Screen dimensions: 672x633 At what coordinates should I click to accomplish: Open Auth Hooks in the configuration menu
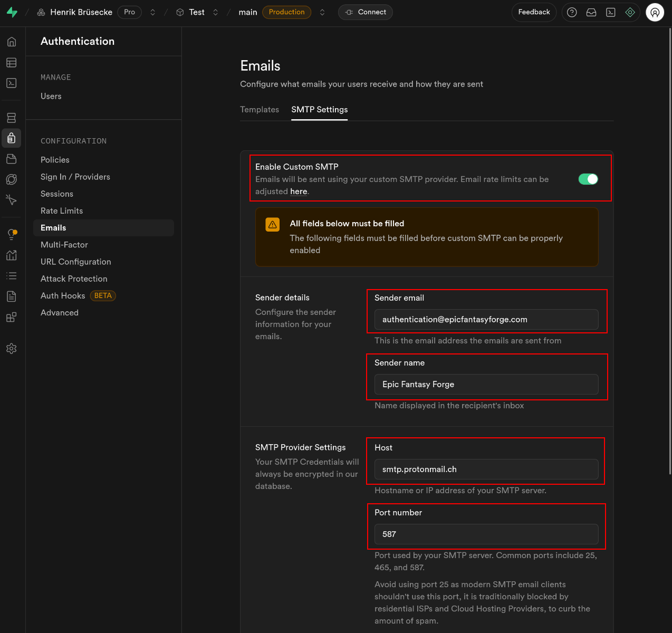(63, 296)
